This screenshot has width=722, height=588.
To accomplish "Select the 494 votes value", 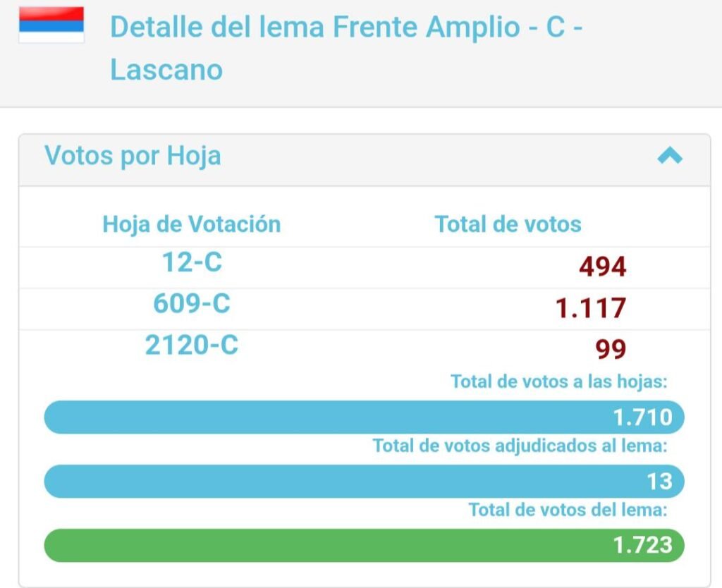I will (x=603, y=267).
